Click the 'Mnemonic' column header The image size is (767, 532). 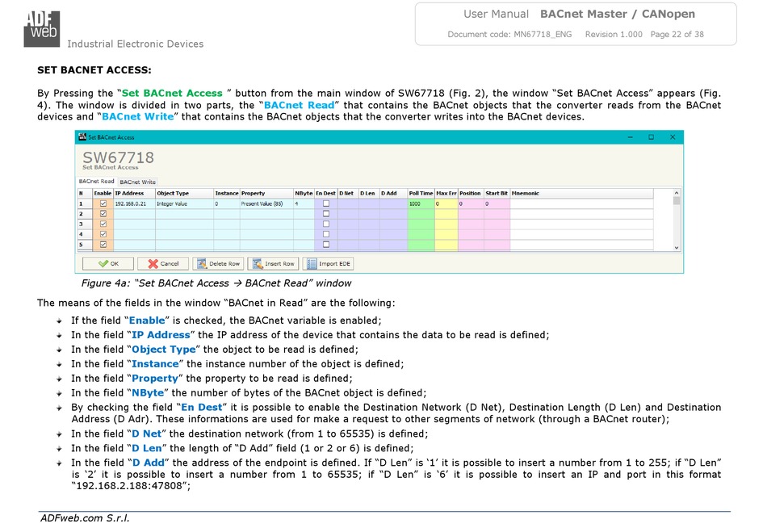point(581,193)
